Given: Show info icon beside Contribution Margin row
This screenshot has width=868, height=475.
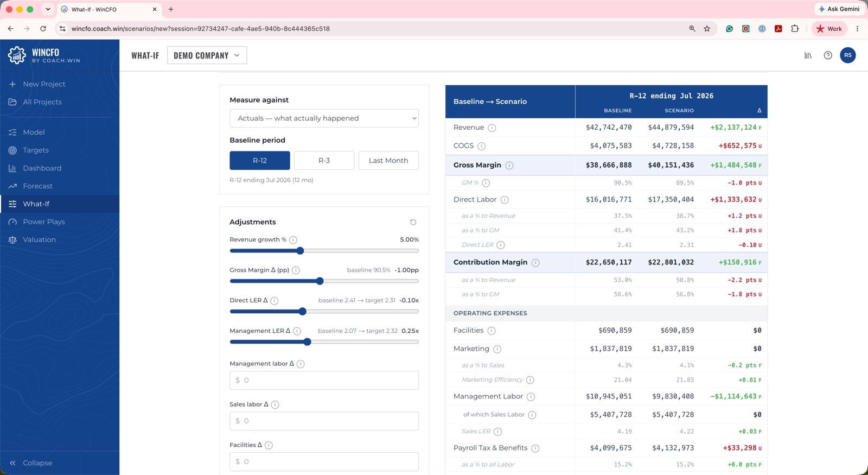Looking at the screenshot, I should point(535,263).
